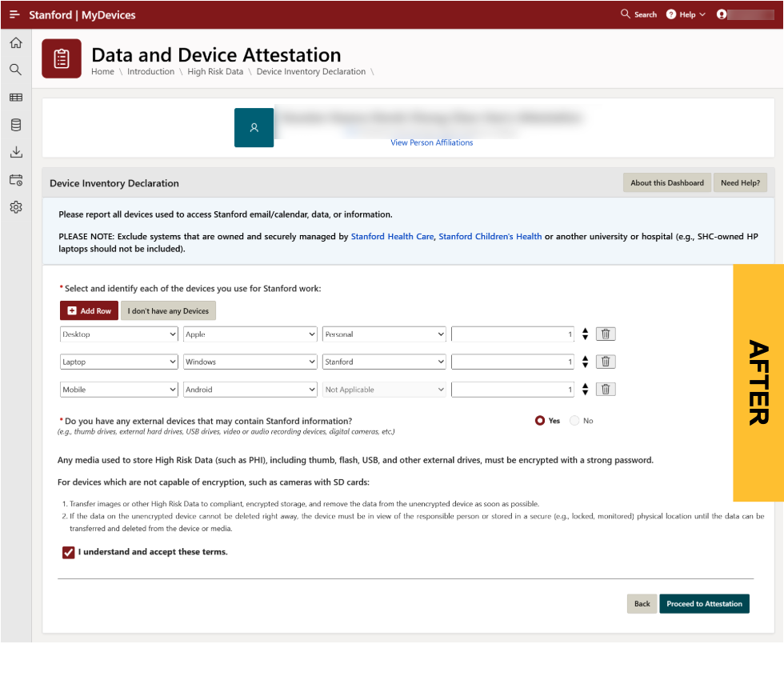
Task: Click the clipboard Attestation page icon
Action: 62,58
